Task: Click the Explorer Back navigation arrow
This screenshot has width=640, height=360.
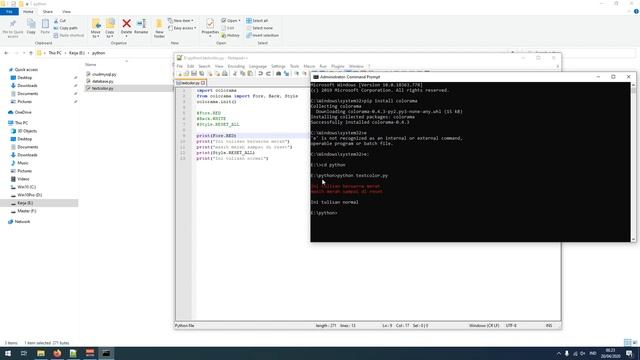Action: 6,53
